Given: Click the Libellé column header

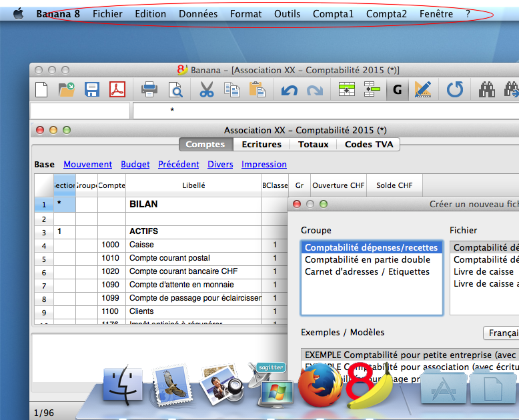Looking at the screenshot, I should pos(193,185).
